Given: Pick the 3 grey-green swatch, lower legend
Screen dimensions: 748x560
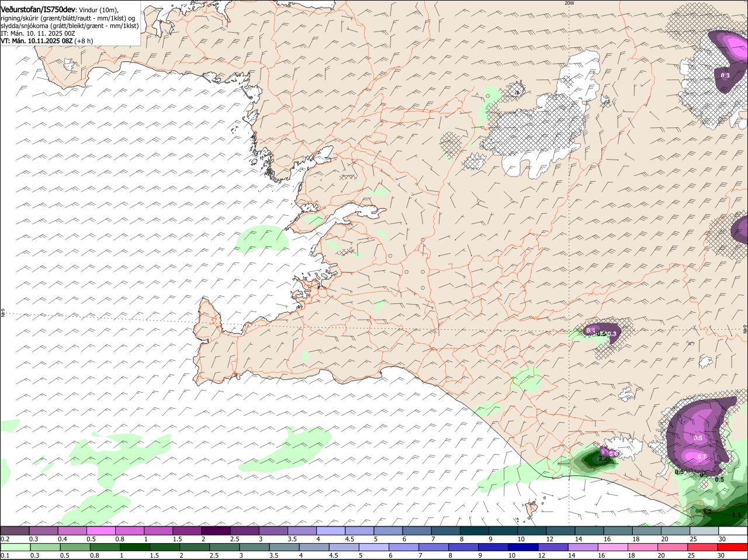Looking at the screenshot, I should click(254, 547).
